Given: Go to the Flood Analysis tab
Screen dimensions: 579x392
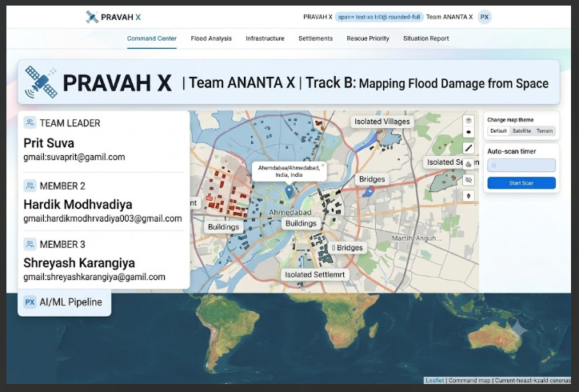Looking at the screenshot, I should 211,38.
